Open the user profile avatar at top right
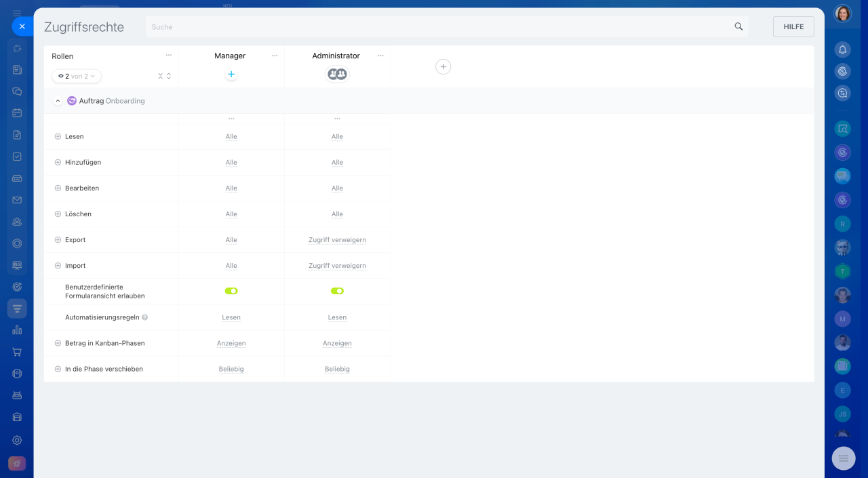The height and width of the screenshot is (478, 868). point(842,14)
